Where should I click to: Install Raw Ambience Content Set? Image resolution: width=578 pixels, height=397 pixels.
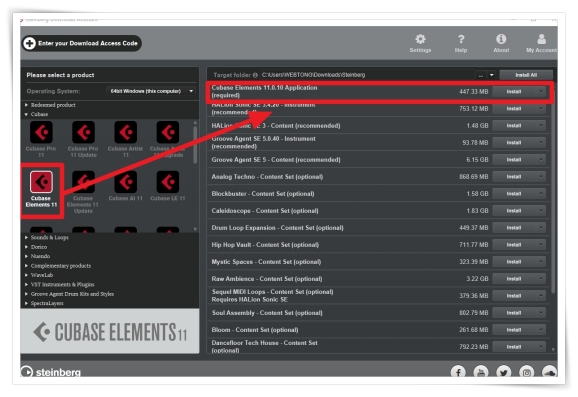pyautogui.click(x=514, y=279)
